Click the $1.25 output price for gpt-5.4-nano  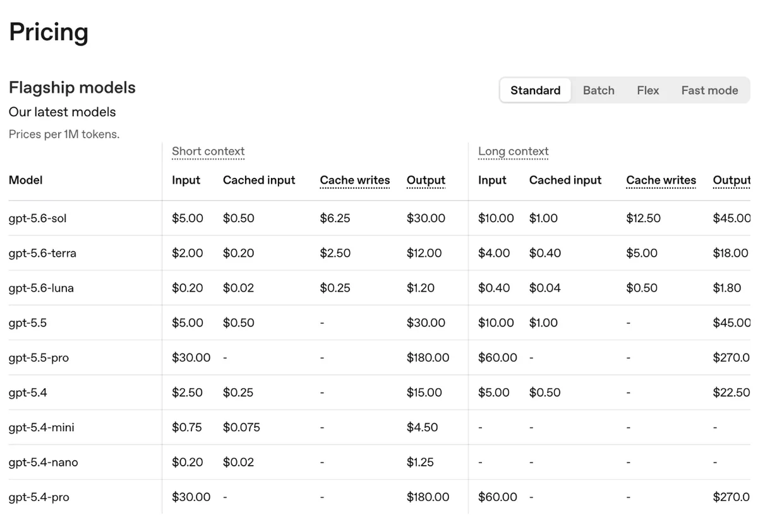(x=420, y=463)
